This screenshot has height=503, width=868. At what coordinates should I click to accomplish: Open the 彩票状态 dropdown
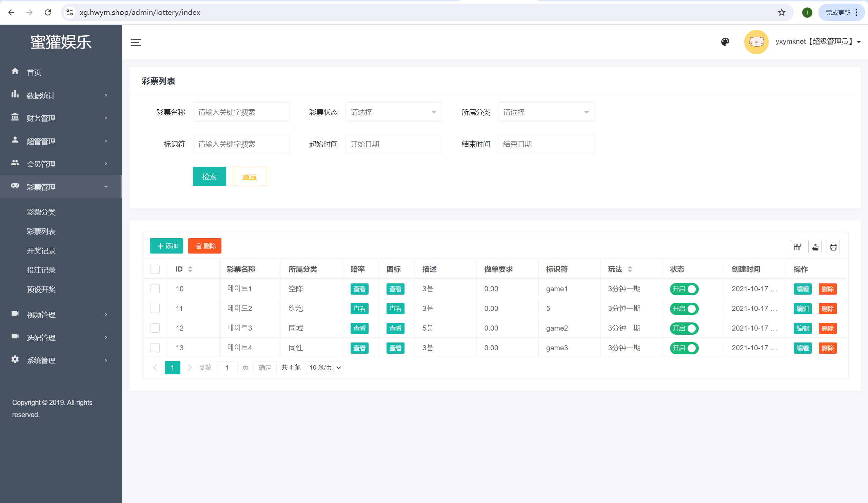[393, 112]
